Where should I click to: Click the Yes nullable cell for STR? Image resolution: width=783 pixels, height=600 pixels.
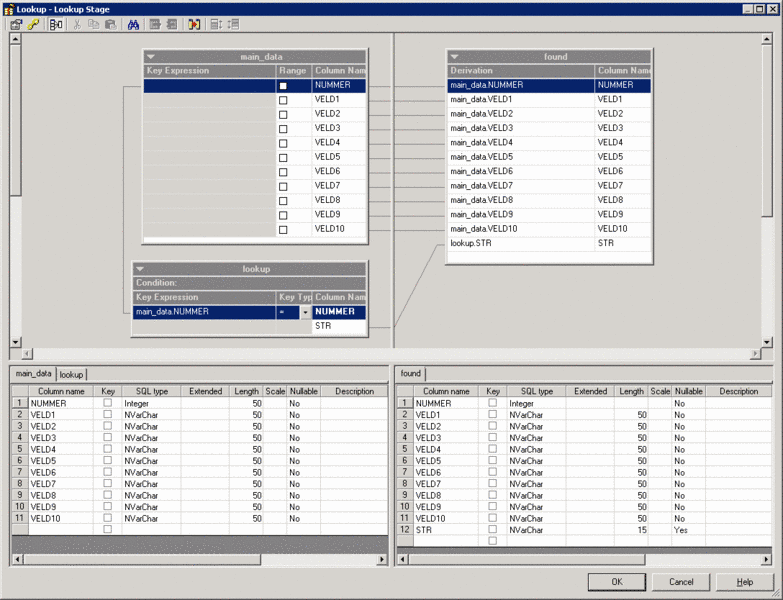click(x=689, y=530)
